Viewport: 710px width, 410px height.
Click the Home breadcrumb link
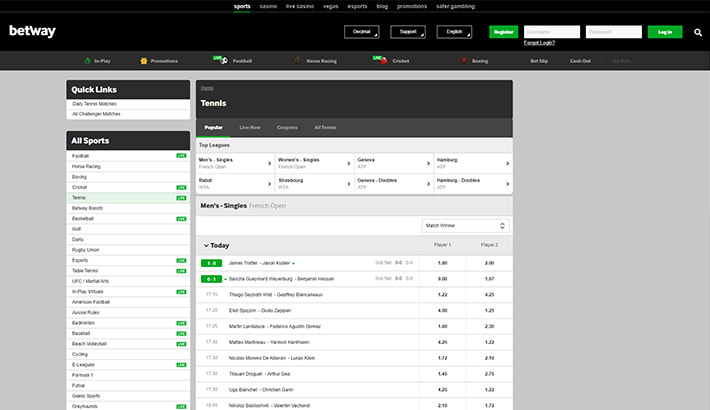pyautogui.click(x=207, y=88)
